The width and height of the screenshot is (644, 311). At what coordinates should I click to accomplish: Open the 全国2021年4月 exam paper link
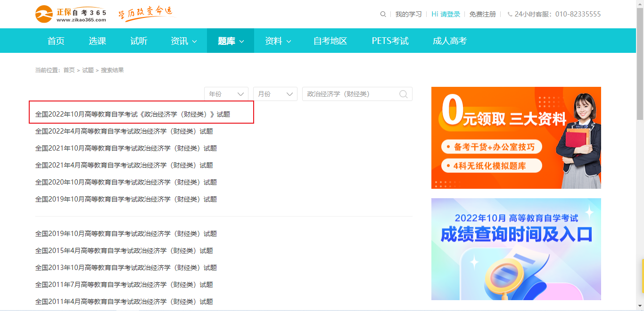[124, 165]
